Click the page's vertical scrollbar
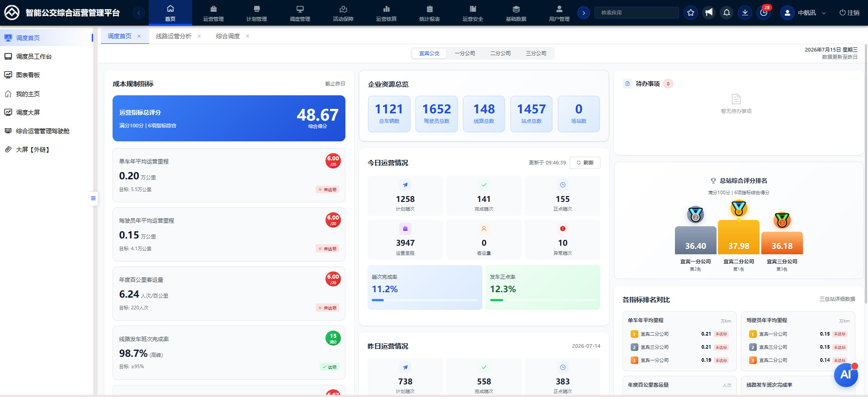The height and width of the screenshot is (397, 868). pyautogui.click(x=866, y=174)
